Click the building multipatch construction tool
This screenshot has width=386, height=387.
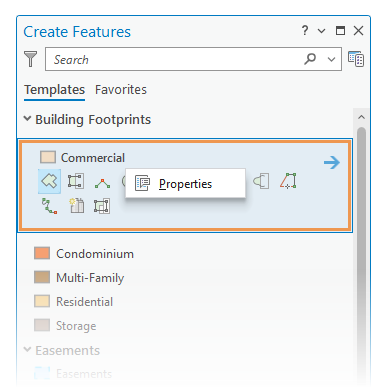76,206
